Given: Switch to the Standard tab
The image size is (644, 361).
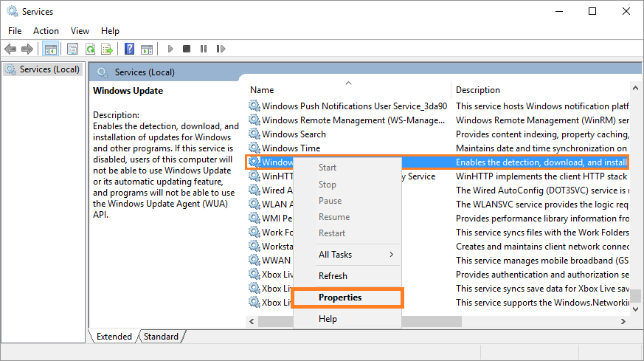Looking at the screenshot, I should (161, 337).
